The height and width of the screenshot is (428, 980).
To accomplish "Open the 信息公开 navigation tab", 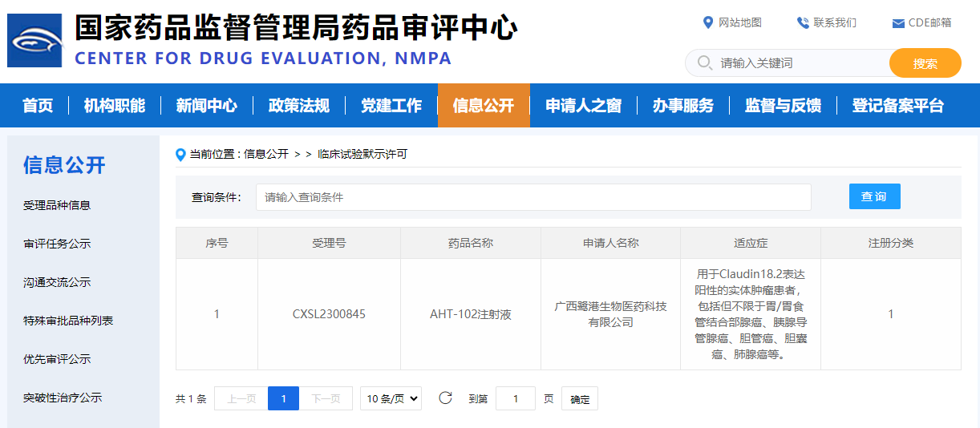I will pyautogui.click(x=483, y=106).
